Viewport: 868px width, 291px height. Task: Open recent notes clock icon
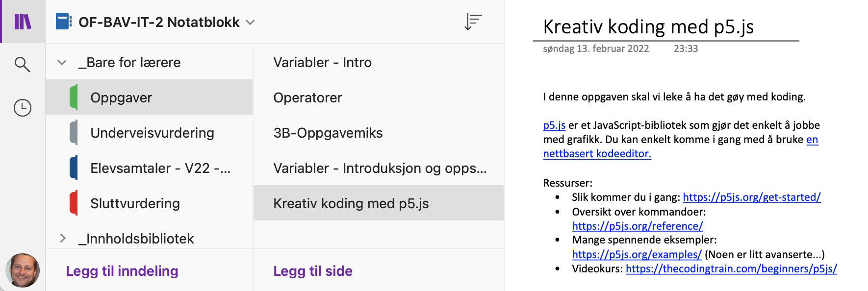23,108
